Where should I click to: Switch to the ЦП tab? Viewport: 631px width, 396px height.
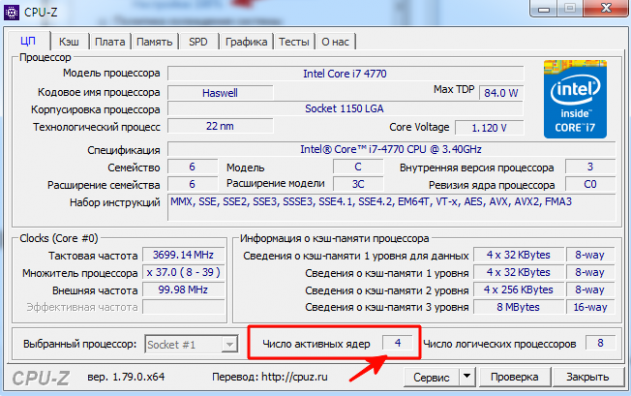(28, 41)
